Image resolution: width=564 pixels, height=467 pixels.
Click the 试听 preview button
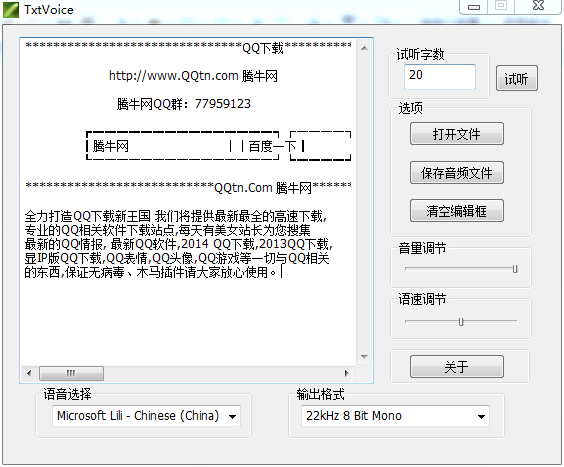click(x=517, y=78)
